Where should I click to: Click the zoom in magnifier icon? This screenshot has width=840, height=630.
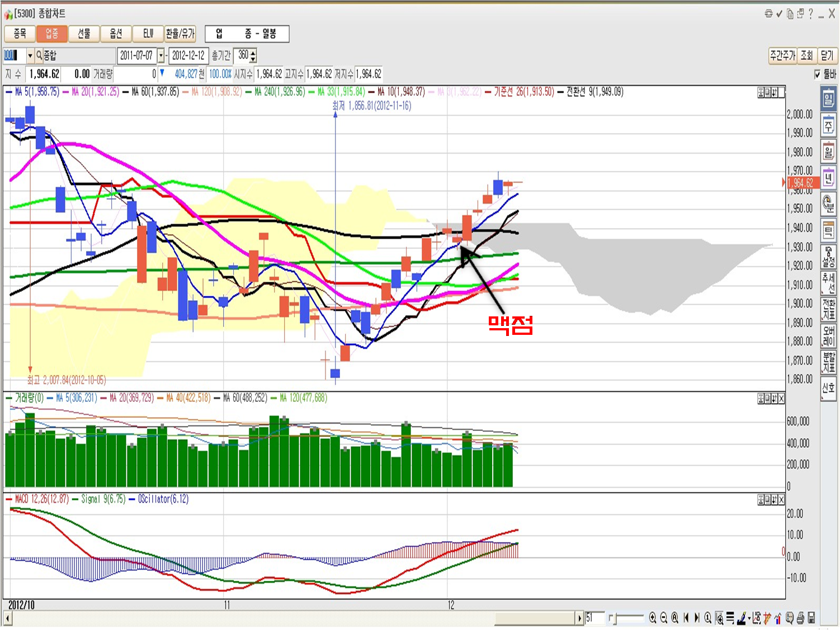(653, 618)
